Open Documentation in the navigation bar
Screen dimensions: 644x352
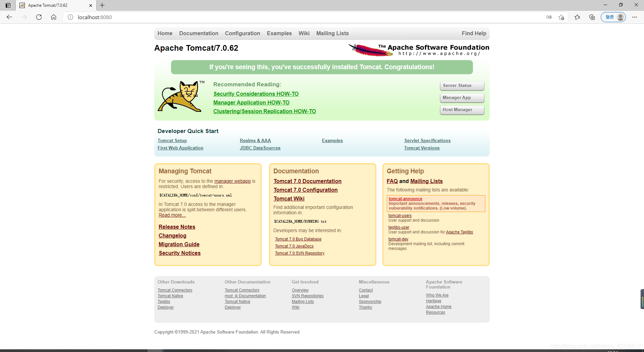[x=199, y=33]
